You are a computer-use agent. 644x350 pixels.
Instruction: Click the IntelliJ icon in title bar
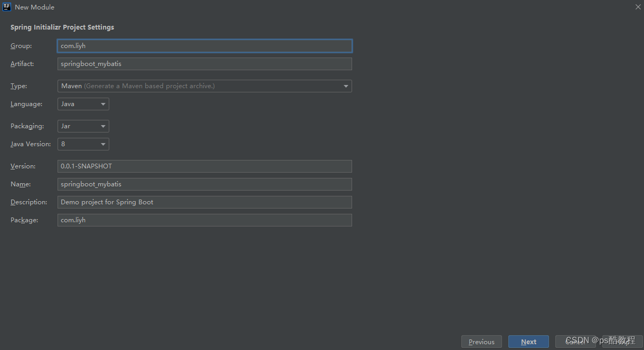tap(7, 7)
